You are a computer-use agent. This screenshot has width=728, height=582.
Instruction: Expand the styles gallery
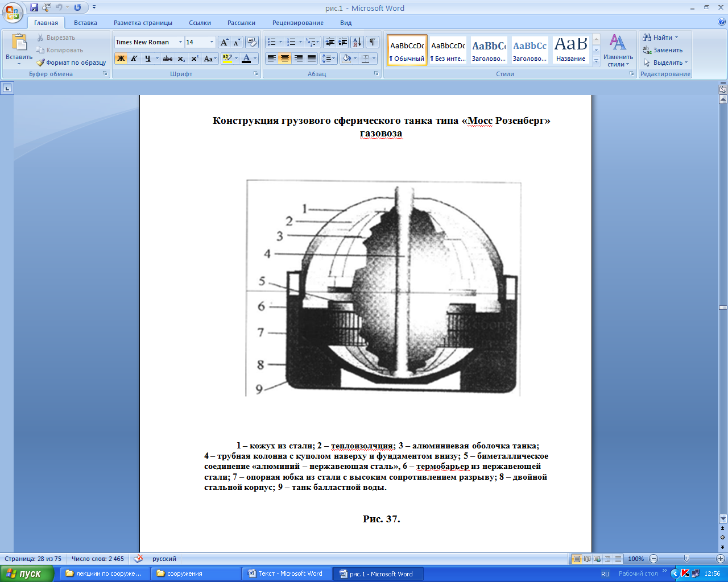click(596, 61)
